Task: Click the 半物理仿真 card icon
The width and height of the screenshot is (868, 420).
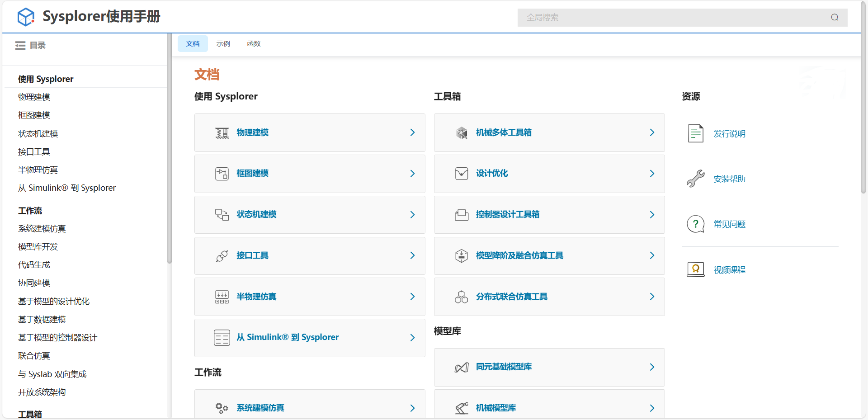Action: coord(222,297)
